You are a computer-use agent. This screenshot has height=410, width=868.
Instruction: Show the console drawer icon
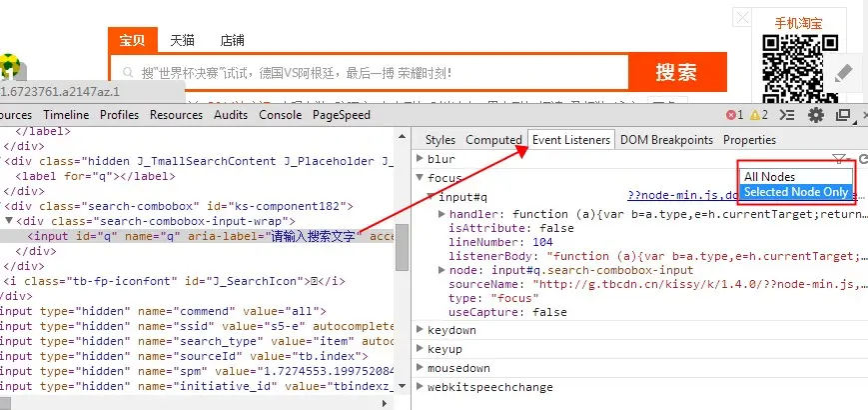point(787,115)
